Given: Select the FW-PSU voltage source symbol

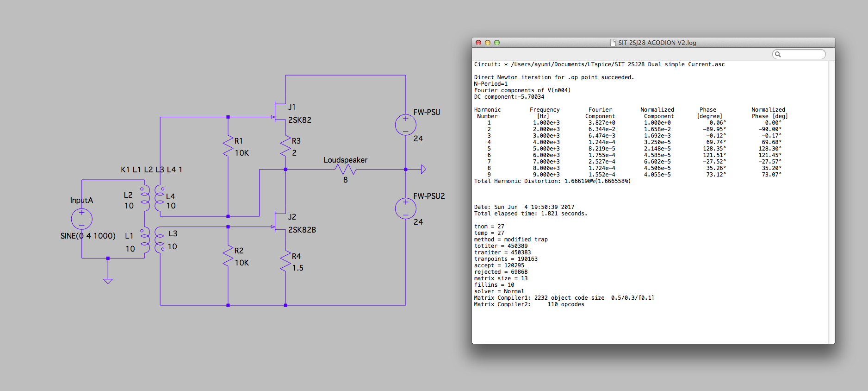Looking at the screenshot, I should click(406, 125).
